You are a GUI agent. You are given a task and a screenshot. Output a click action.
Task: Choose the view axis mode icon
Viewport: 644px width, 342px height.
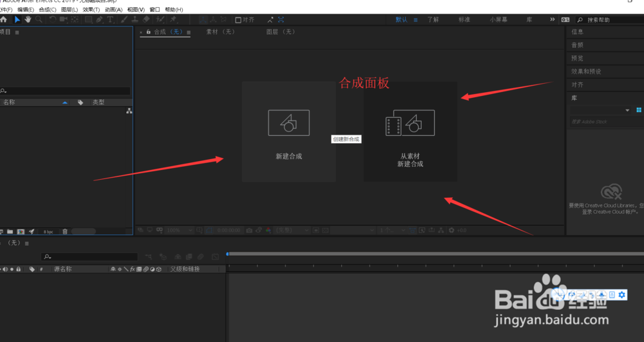[223, 19]
